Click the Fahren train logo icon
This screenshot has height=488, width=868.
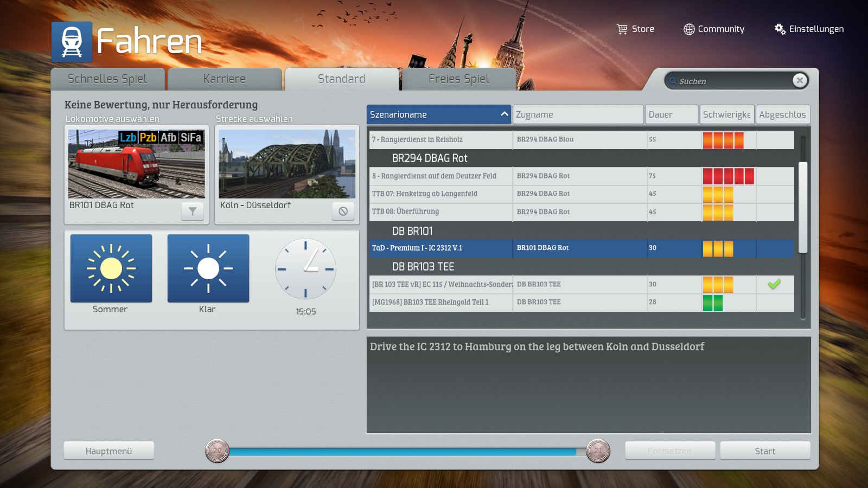coord(72,42)
